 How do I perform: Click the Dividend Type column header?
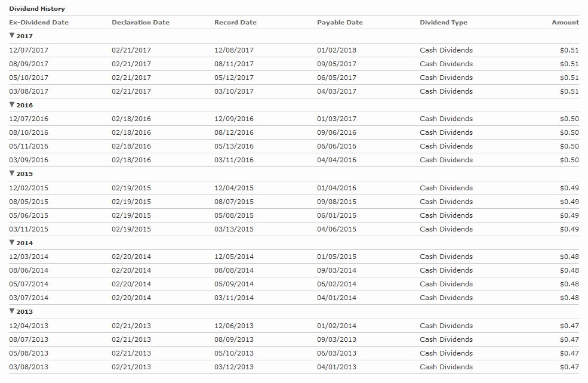pos(444,23)
